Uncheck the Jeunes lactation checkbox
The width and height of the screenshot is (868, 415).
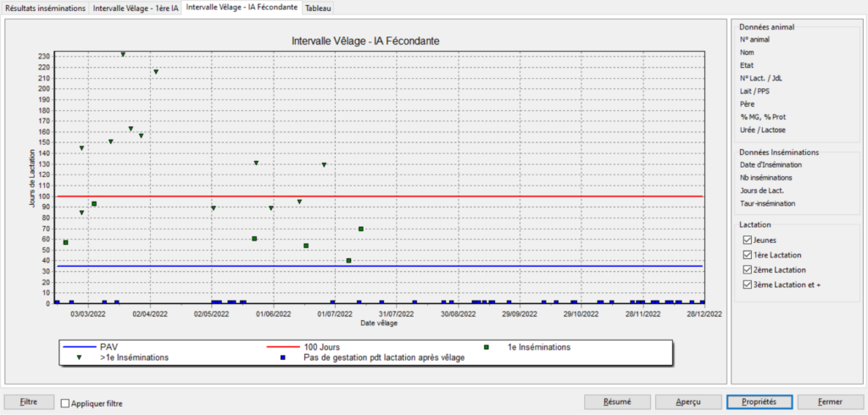point(747,241)
